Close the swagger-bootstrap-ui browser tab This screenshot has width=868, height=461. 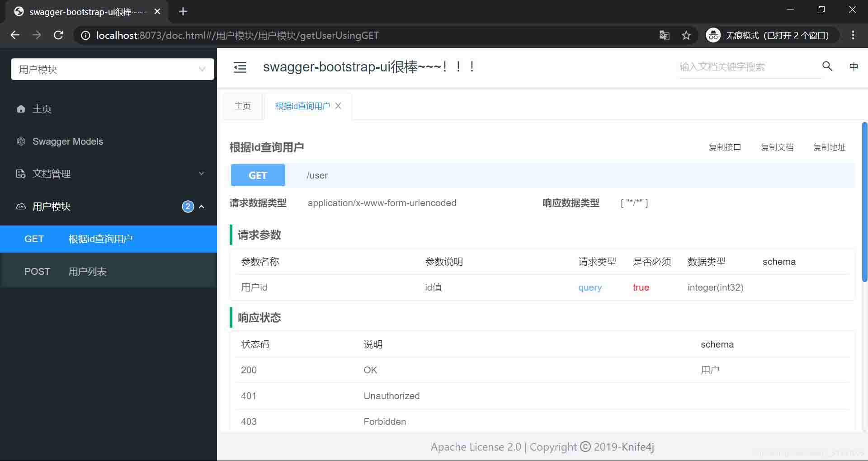(157, 12)
